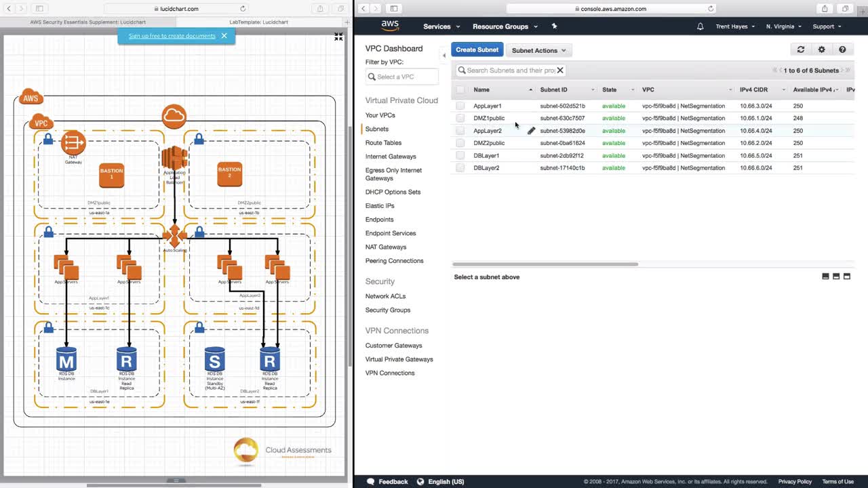Viewport: 868px width, 488px height.
Task: Open the Subnet Actions dropdown
Action: pos(539,50)
